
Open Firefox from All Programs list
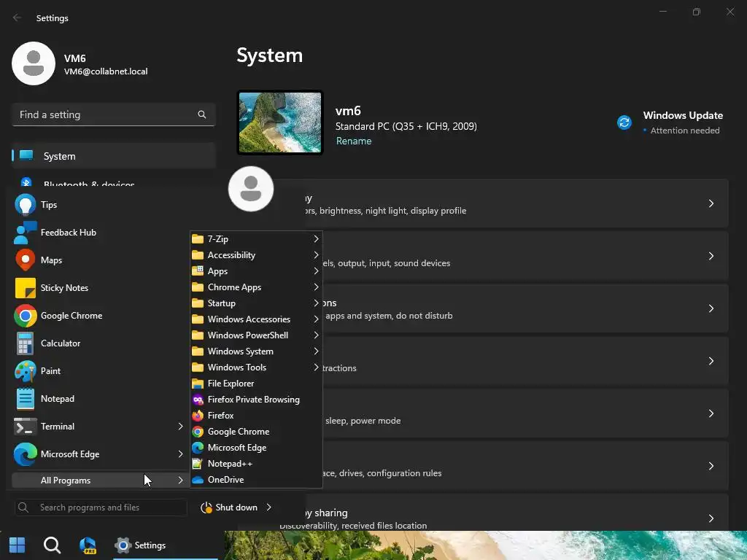coord(256,416)
